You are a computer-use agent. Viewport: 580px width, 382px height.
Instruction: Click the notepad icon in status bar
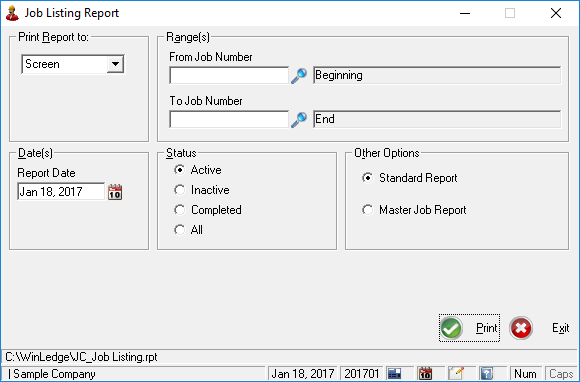456,373
